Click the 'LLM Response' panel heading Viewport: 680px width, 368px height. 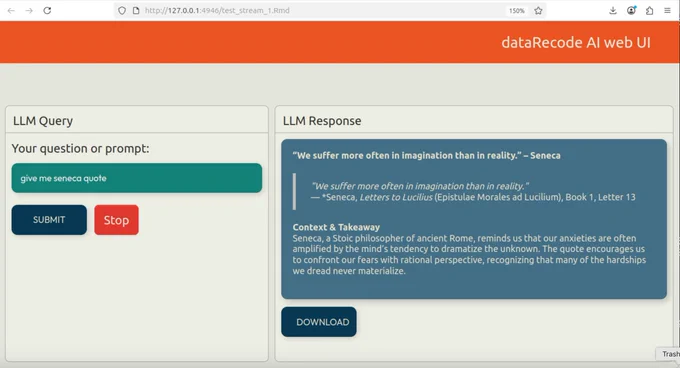point(322,120)
